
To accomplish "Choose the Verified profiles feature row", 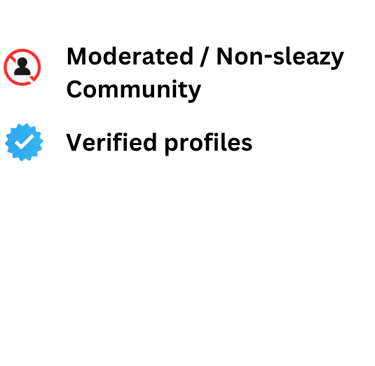I will click(x=129, y=143).
